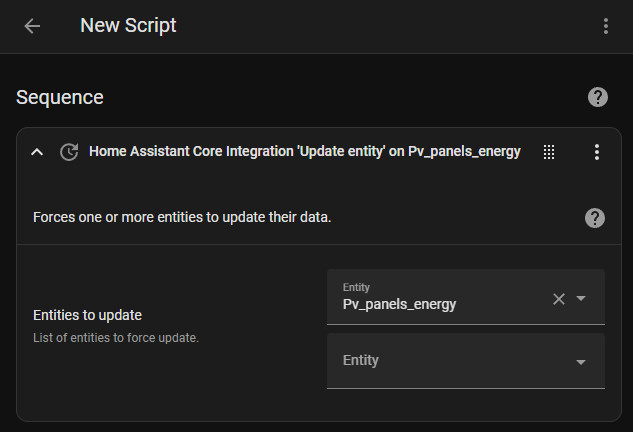The width and height of the screenshot is (633, 432).
Task: Collapse the Update entity action card
Action: click(x=37, y=152)
